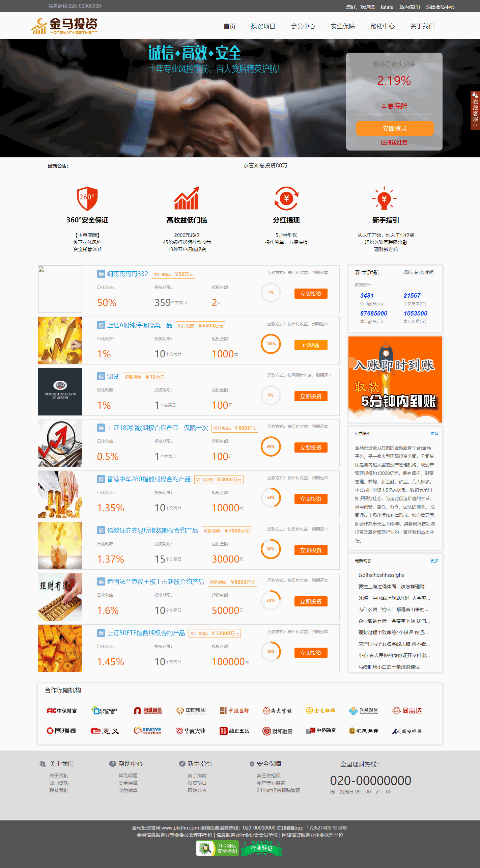Click the beginner guide lightbulb icon
This screenshot has height=868, width=480.
384,198
